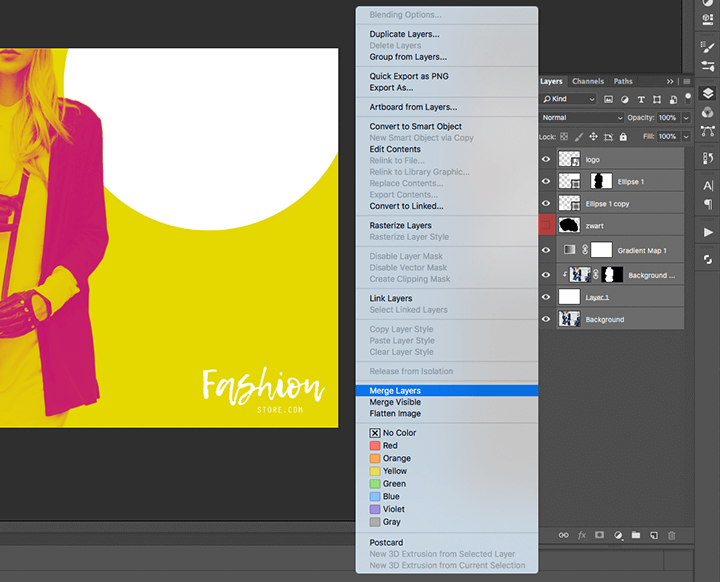Image resolution: width=720 pixels, height=582 pixels.
Task: Add a layer mask from Layers panel
Action: (x=599, y=535)
